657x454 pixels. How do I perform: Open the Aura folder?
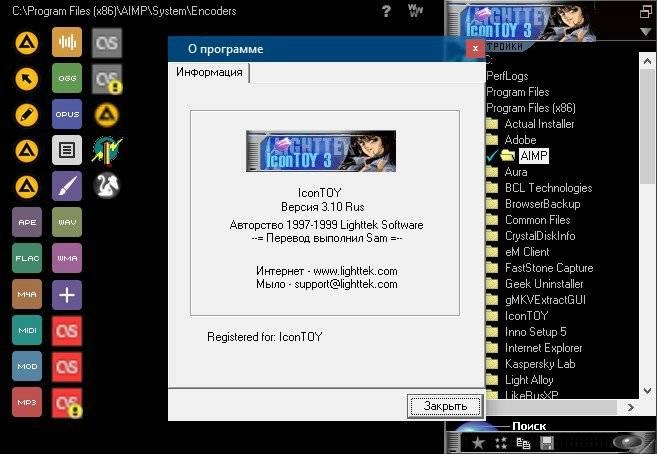[x=516, y=172]
